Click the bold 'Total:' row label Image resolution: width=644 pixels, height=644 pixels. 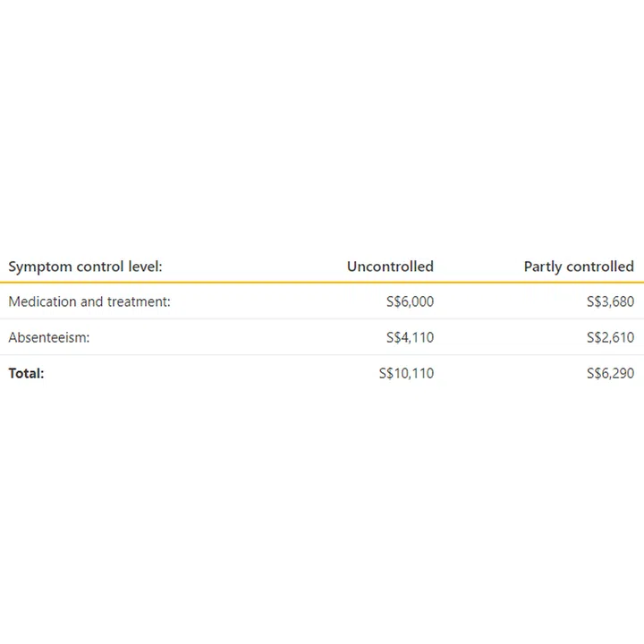pos(26,374)
